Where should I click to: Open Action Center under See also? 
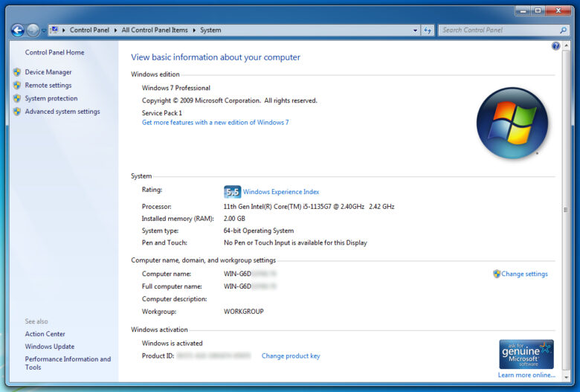(45, 334)
